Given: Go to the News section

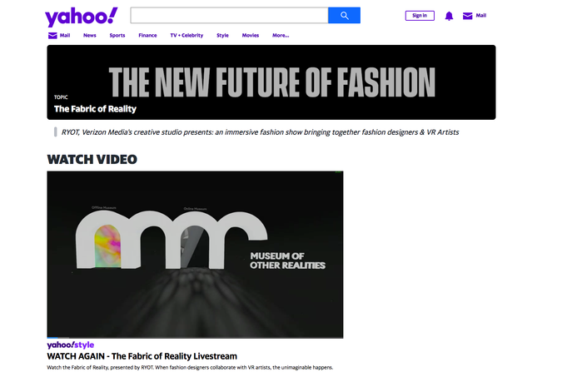Looking at the screenshot, I should tap(90, 36).
